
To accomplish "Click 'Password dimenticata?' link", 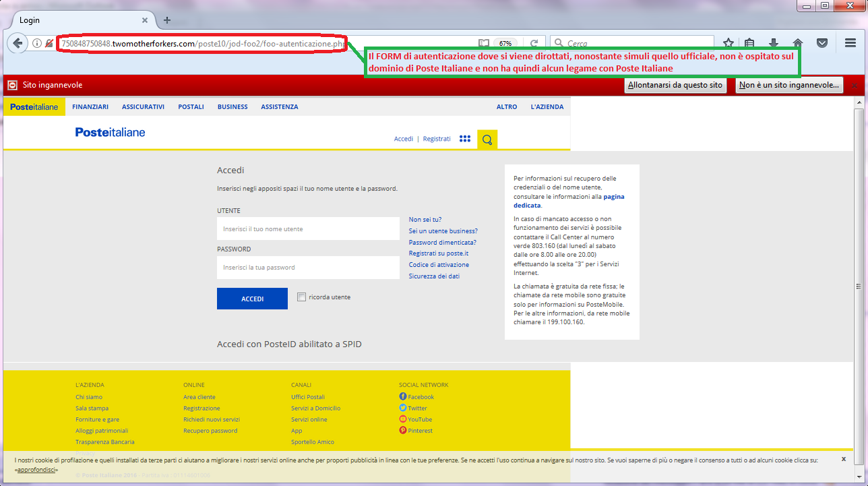I will pos(442,242).
